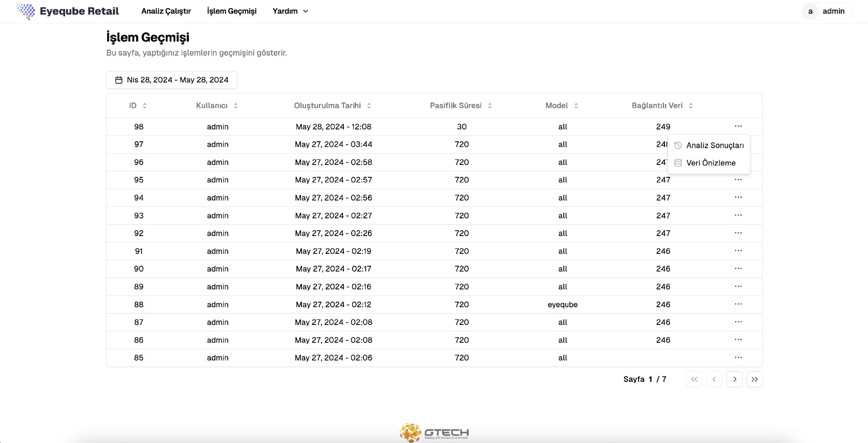Open the three-dot menu for row 94
This screenshot has width=868, height=443.
(x=738, y=197)
